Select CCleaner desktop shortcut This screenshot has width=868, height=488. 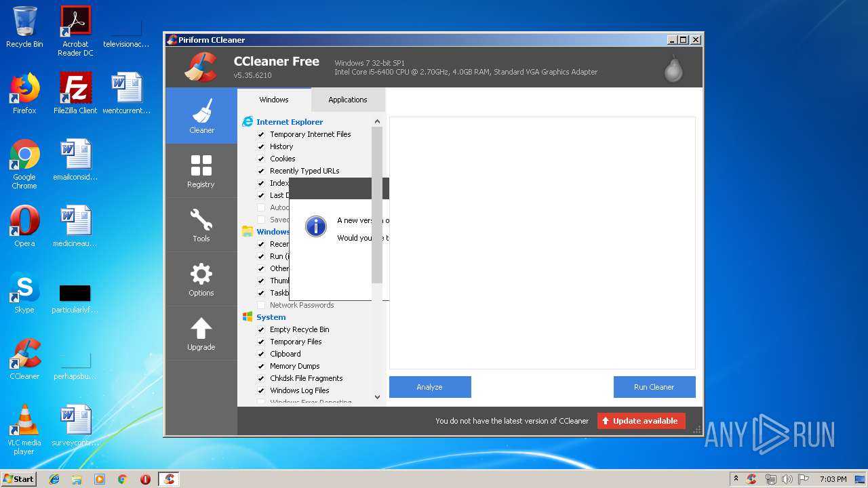point(24,359)
